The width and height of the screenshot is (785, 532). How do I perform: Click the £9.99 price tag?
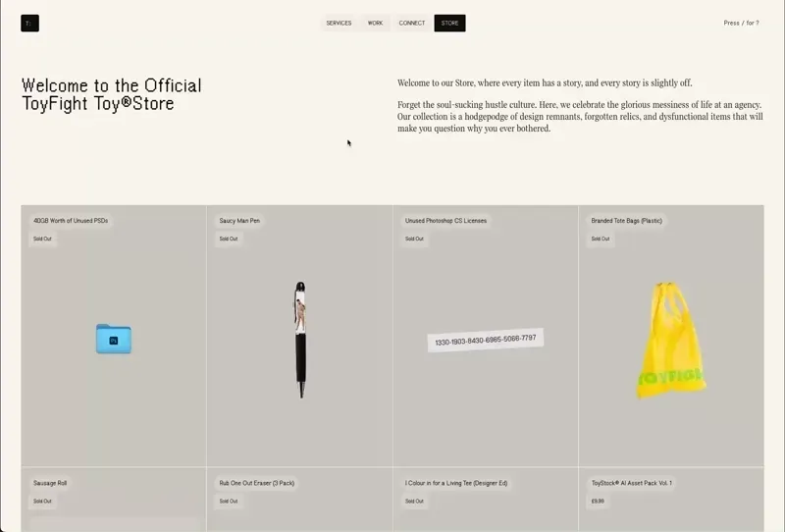pyautogui.click(x=598, y=501)
